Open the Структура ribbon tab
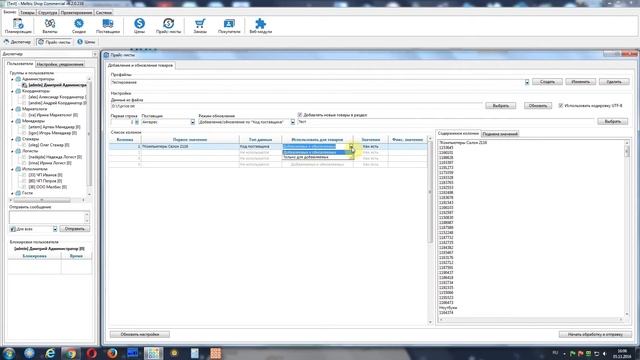The width and height of the screenshot is (640, 360). click(x=48, y=13)
